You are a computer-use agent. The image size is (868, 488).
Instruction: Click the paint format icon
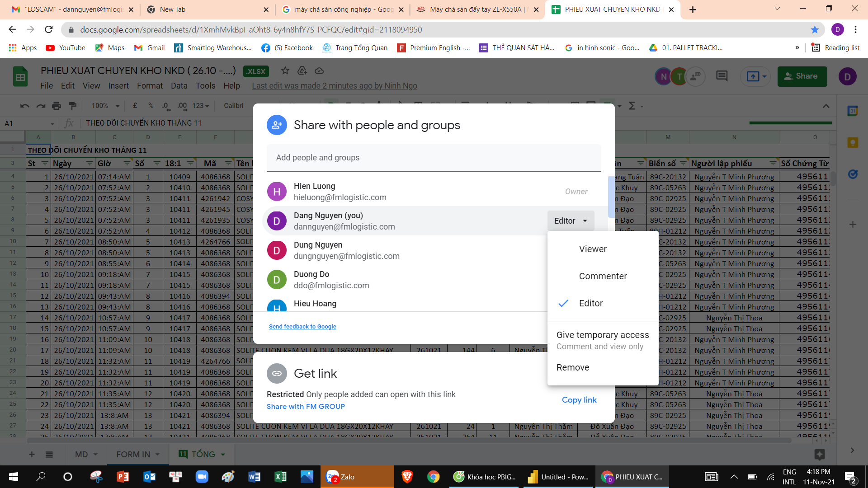(x=73, y=106)
